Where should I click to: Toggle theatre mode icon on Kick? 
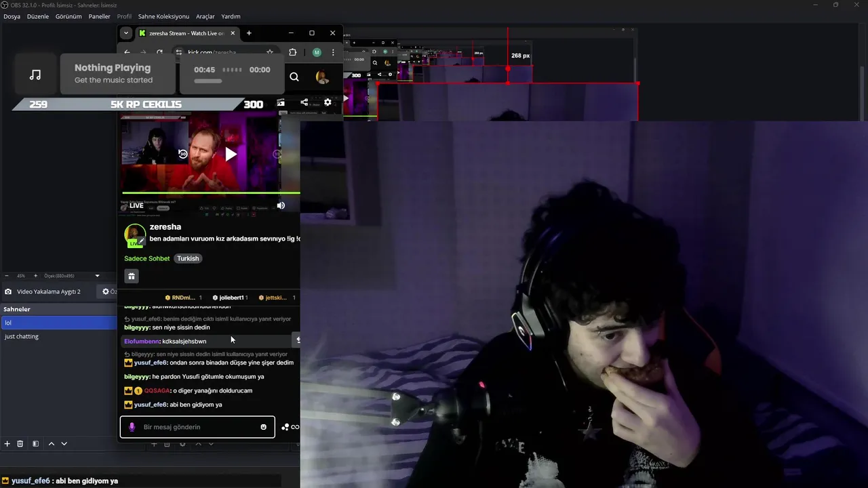pos(281,102)
